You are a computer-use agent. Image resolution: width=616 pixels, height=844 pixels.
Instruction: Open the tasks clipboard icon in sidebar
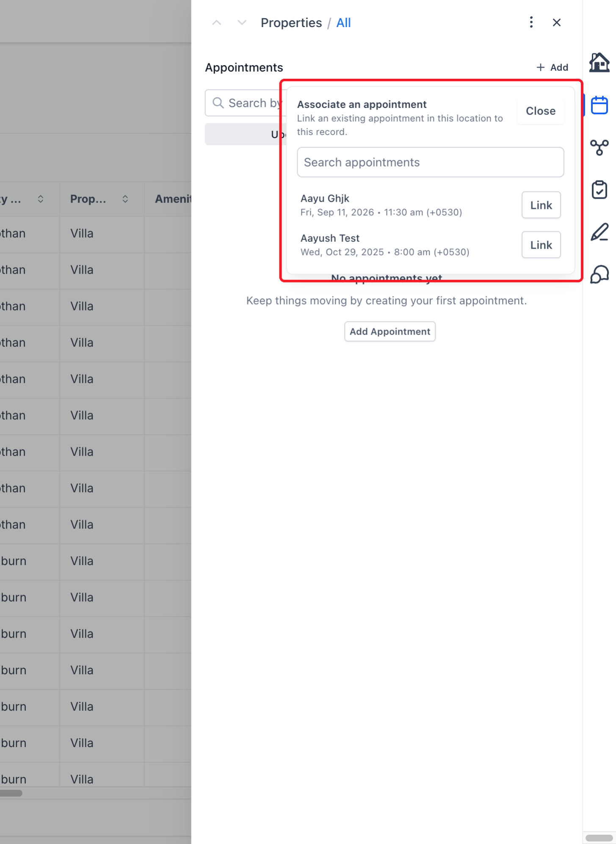[x=599, y=190]
